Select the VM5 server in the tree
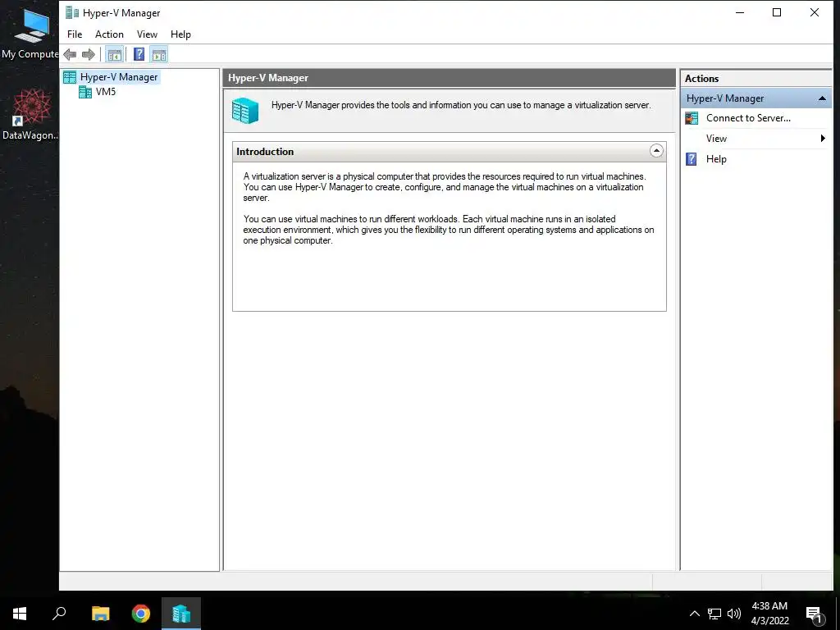 (106, 92)
